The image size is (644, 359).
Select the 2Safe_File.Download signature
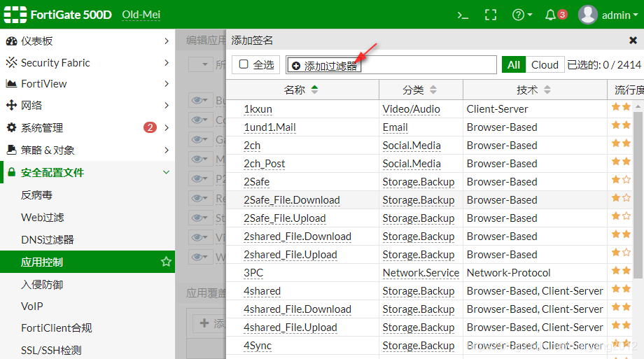(292, 200)
